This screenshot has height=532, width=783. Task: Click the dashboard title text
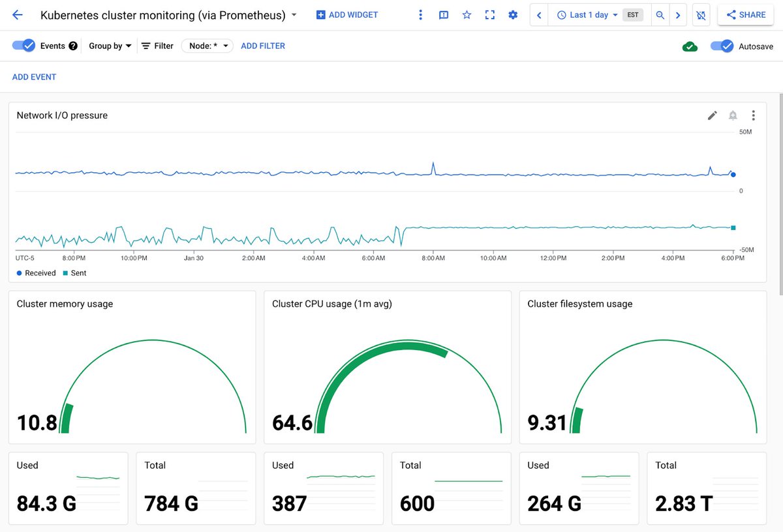[x=163, y=15]
